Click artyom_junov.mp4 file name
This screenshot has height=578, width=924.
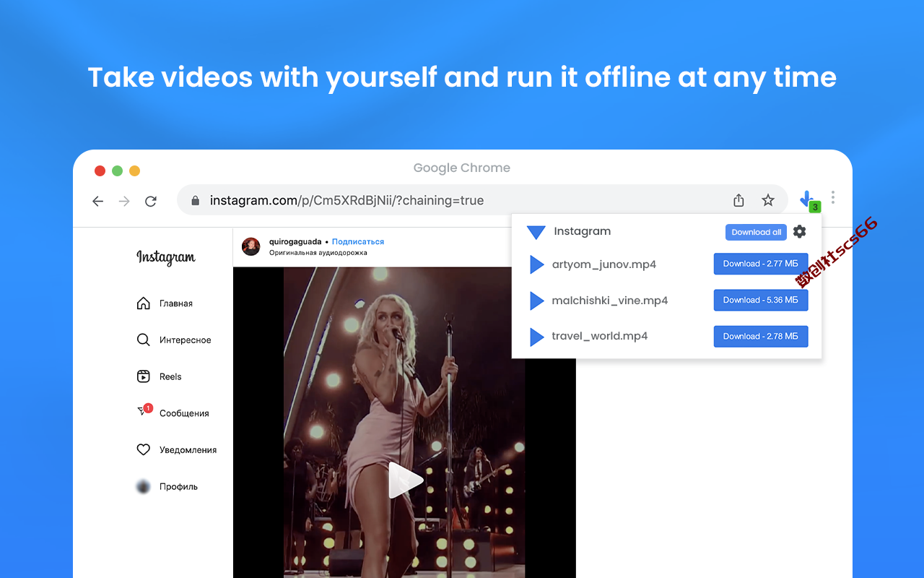pos(604,264)
